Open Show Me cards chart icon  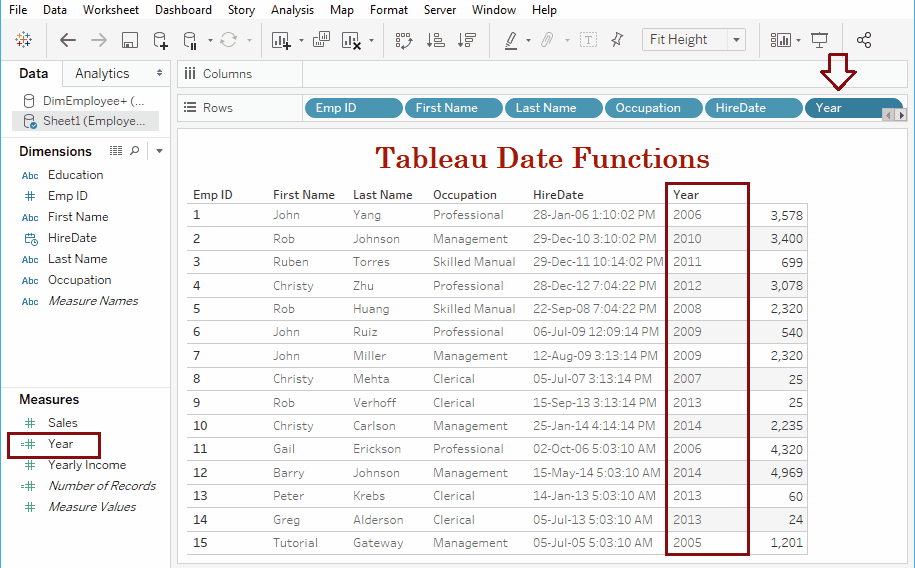tap(780, 40)
